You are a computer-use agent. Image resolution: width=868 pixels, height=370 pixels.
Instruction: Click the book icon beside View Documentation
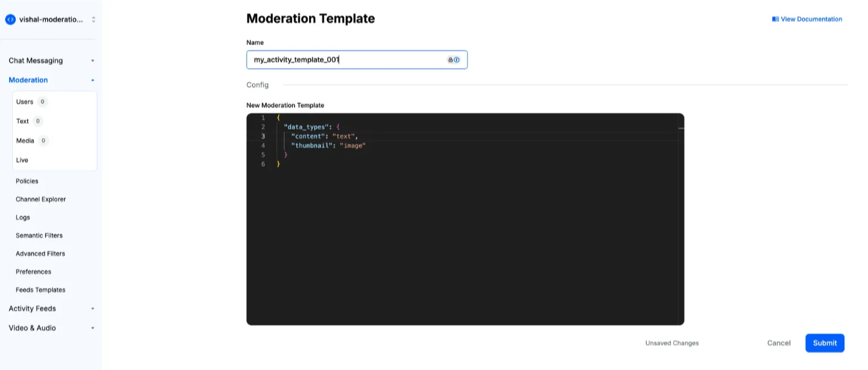(x=775, y=19)
